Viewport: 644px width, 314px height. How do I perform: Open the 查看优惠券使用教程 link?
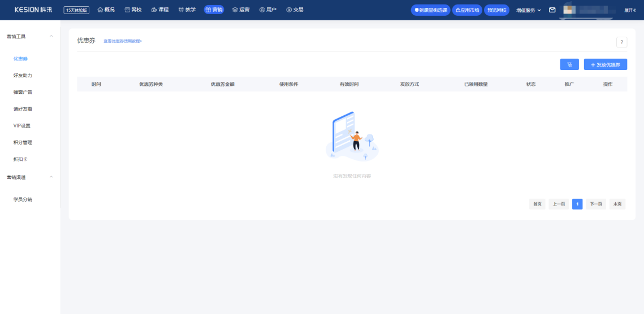coord(123,41)
